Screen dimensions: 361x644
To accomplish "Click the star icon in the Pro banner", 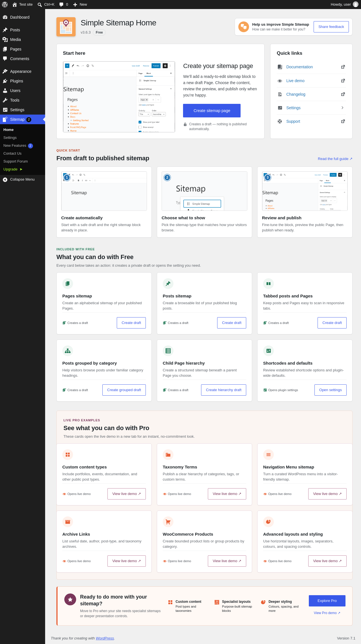I will pos(70,599).
